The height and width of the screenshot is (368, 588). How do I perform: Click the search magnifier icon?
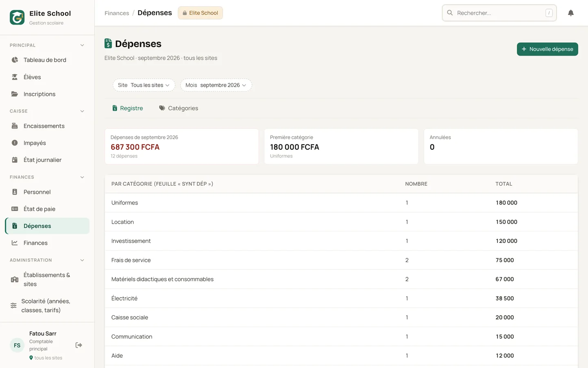[x=450, y=13]
